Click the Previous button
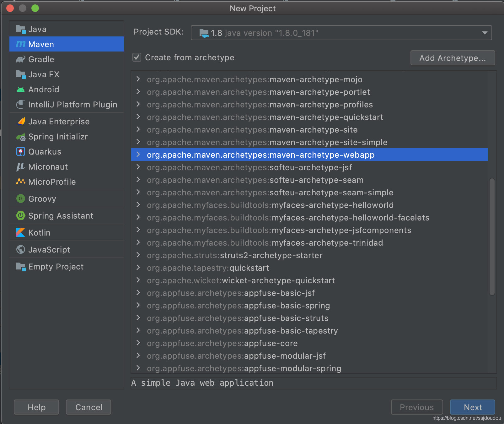 coord(417,407)
